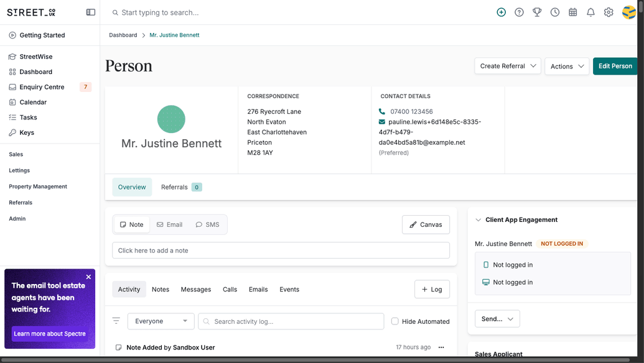
Task: Switch to the Notes log tab
Action: [x=161, y=289]
